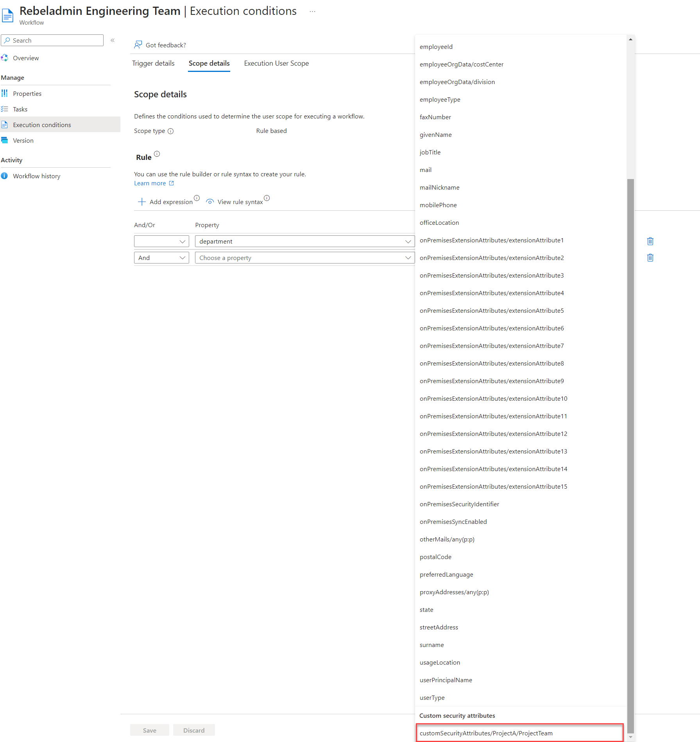
Task: Select employeeType option
Action: [x=521, y=99]
